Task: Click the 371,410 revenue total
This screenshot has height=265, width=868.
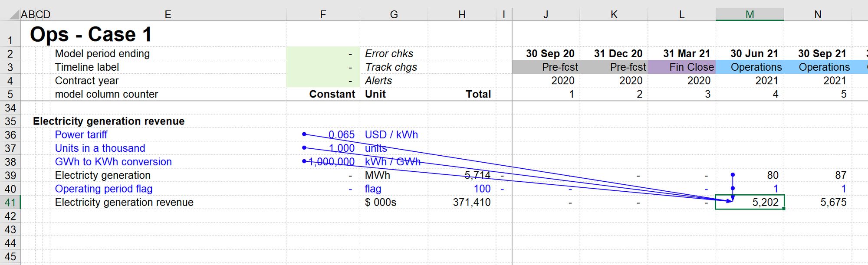Action: pos(472,202)
